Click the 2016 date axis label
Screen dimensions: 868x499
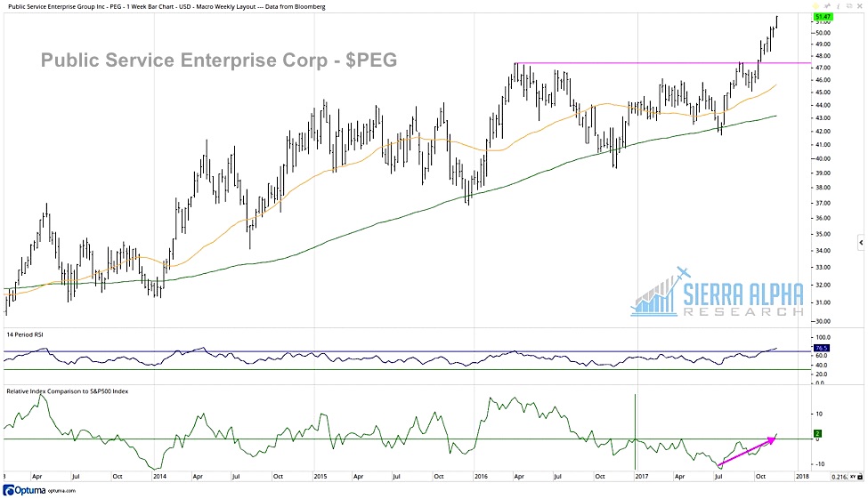pyautogui.click(x=481, y=477)
